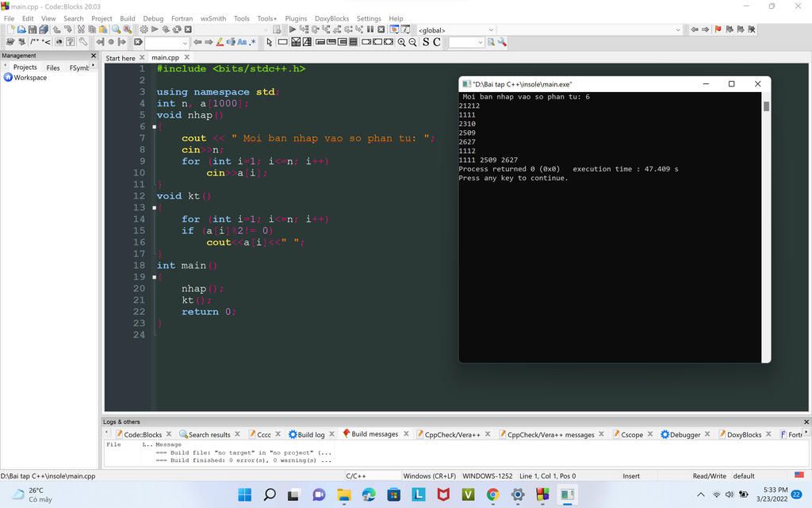Collapse the code fold at line 13

pos(155,207)
